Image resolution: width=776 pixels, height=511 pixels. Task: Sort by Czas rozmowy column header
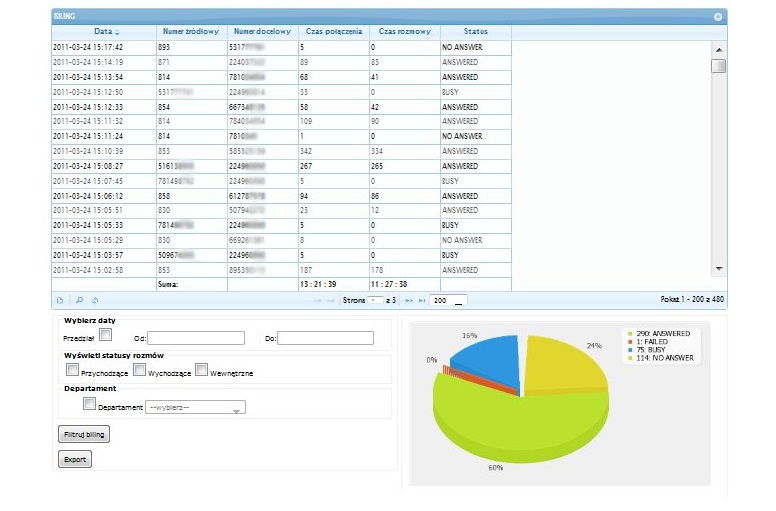click(405, 32)
